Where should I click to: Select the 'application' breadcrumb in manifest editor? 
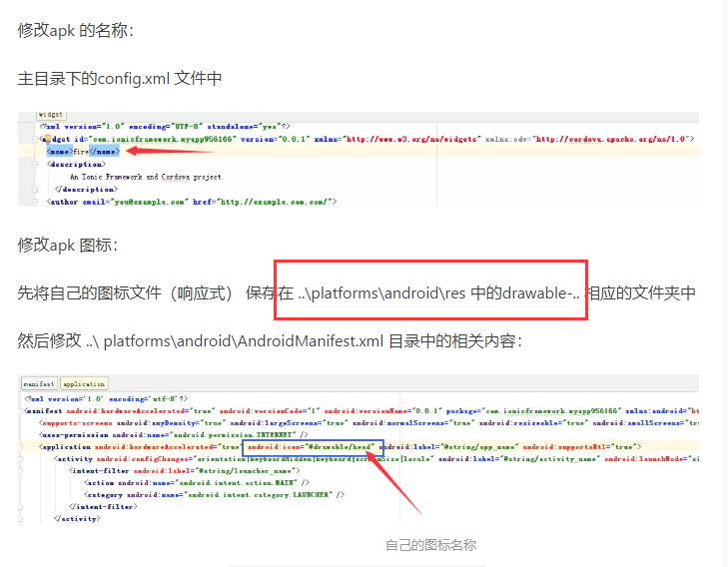click(x=84, y=383)
